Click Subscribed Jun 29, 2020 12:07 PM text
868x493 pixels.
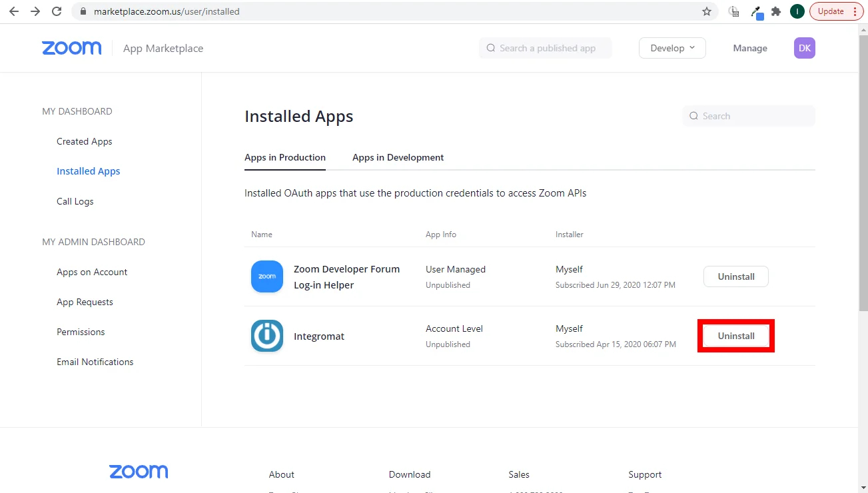coord(616,285)
